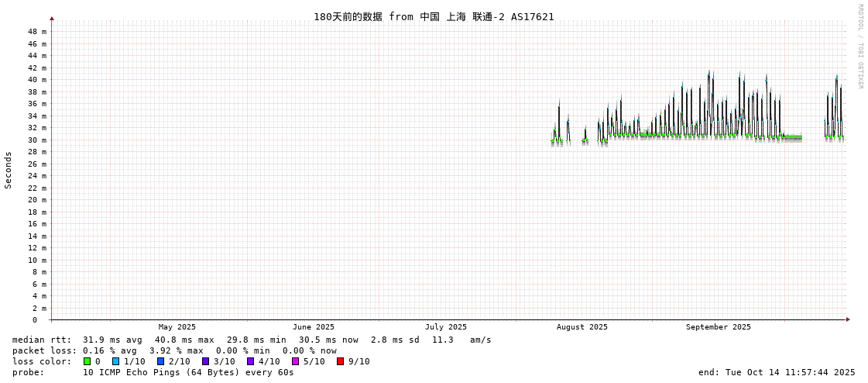Click the purple 3/10 loss swatch
The image size is (868, 383).
tap(205, 361)
